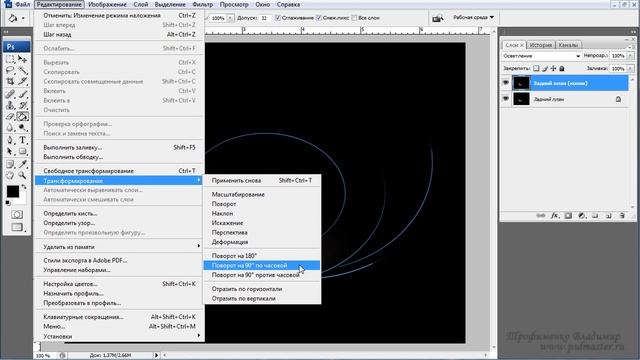
Task: Select the Crop tool
Action: coord(10,82)
